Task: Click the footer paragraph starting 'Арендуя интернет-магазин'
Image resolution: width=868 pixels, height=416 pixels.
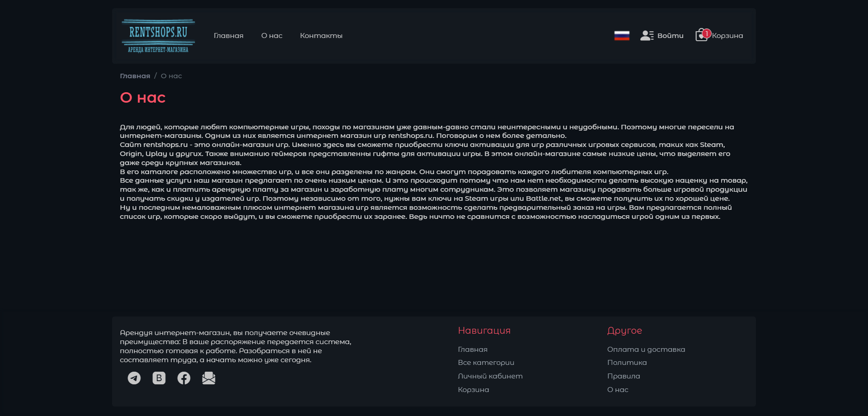Action: pos(235,346)
